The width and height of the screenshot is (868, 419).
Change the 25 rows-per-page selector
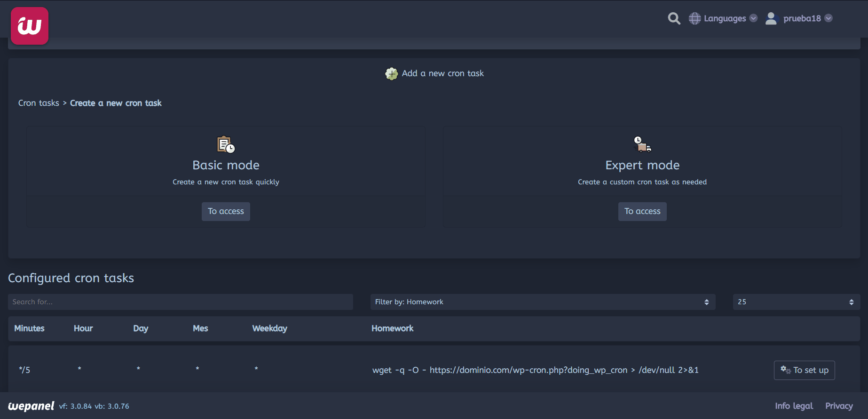[x=796, y=302]
